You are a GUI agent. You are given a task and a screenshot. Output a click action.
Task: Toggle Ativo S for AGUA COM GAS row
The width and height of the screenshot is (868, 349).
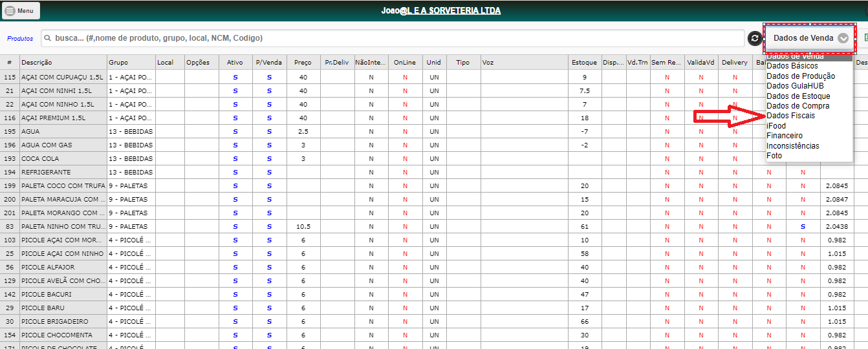point(235,145)
